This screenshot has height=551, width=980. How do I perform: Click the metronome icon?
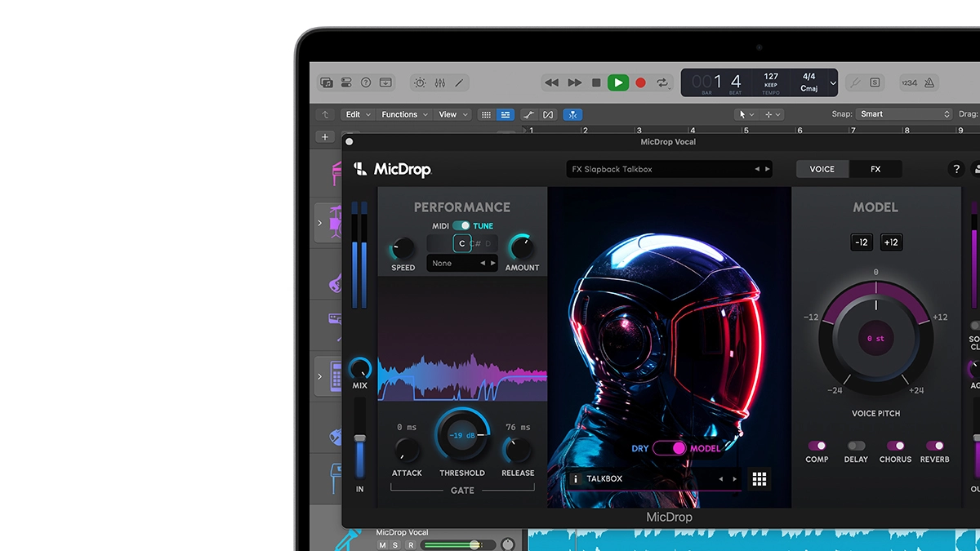[x=929, y=82]
